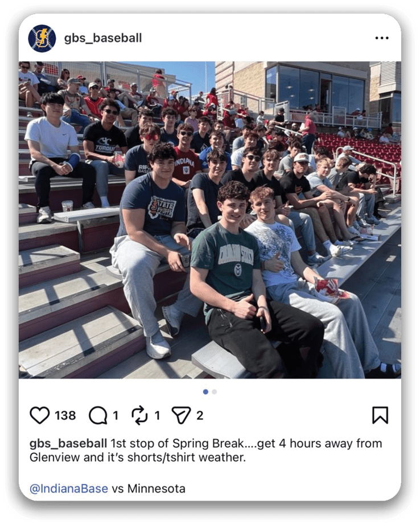Click gbs_baseball name in caption

tap(68, 443)
